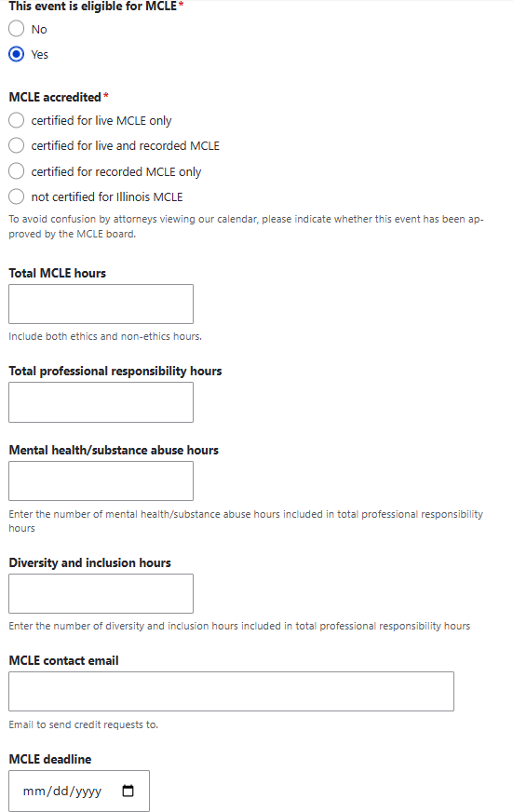Click the Total MCLE hours label

[x=58, y=273]
